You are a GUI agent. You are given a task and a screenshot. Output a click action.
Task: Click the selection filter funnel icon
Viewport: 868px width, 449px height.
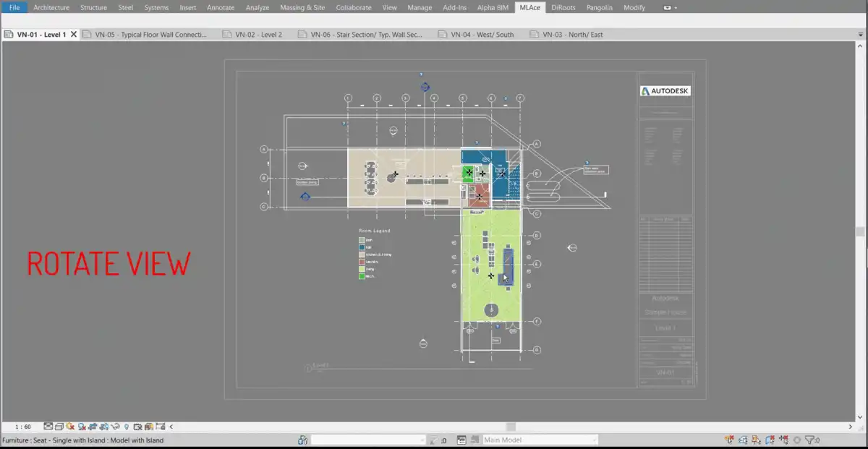click(810, 440)
